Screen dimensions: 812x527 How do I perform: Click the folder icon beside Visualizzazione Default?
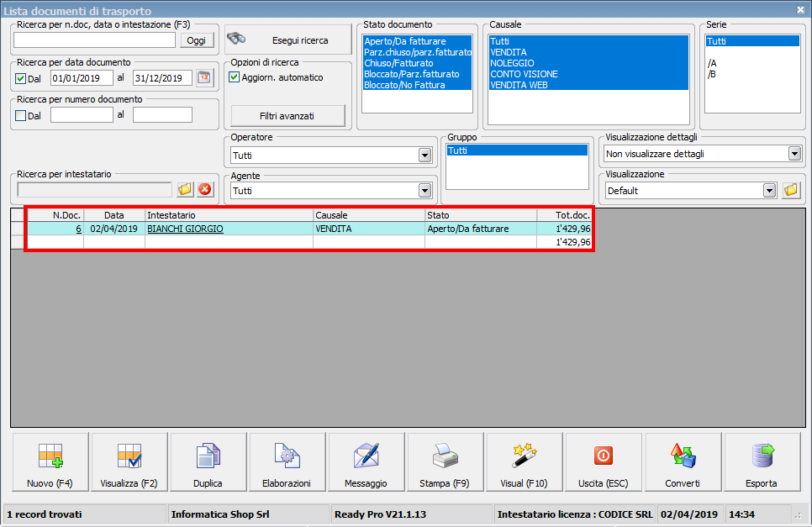pyautogui.click(x=791, y=191)
